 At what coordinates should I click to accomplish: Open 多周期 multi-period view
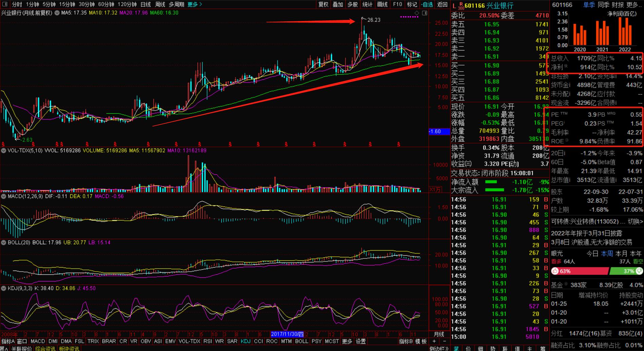(x=177, y=4)
